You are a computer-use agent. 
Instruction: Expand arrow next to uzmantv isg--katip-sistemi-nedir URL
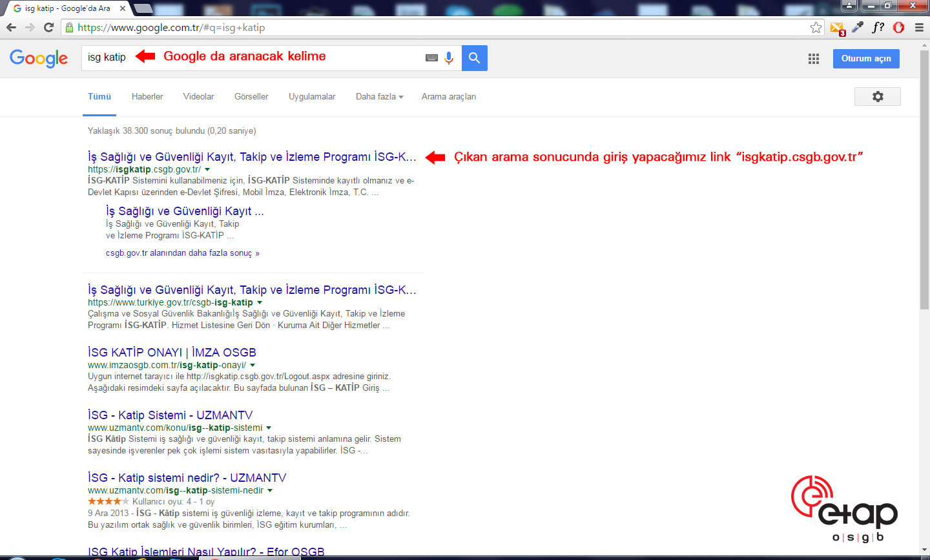click(270, 491)
